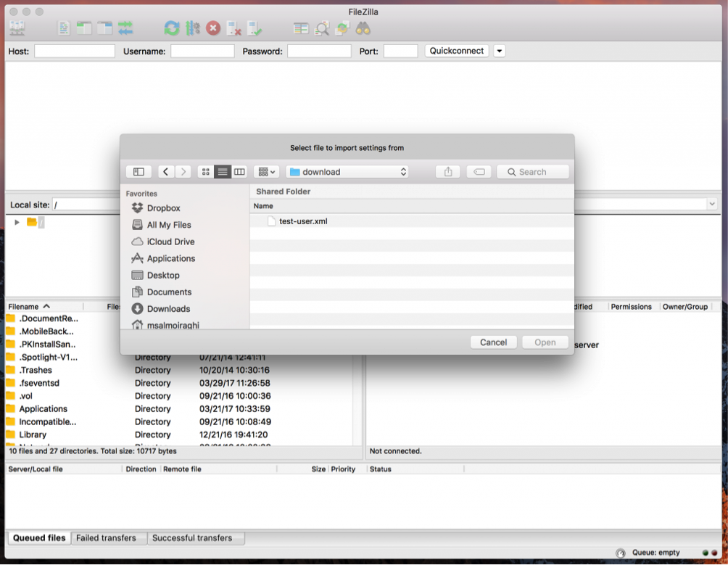The width and height of the screenshot is (728, 565).
Task: Click the Local site path field
Action: [x=86, y=205]
